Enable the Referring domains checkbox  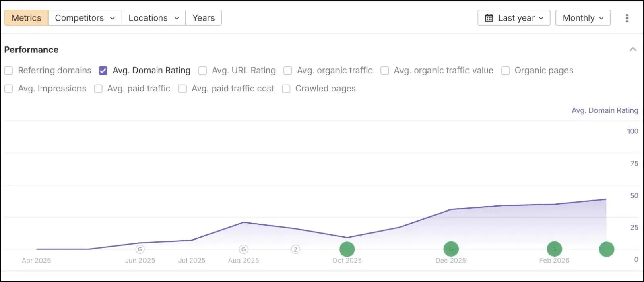coord(9,70)
